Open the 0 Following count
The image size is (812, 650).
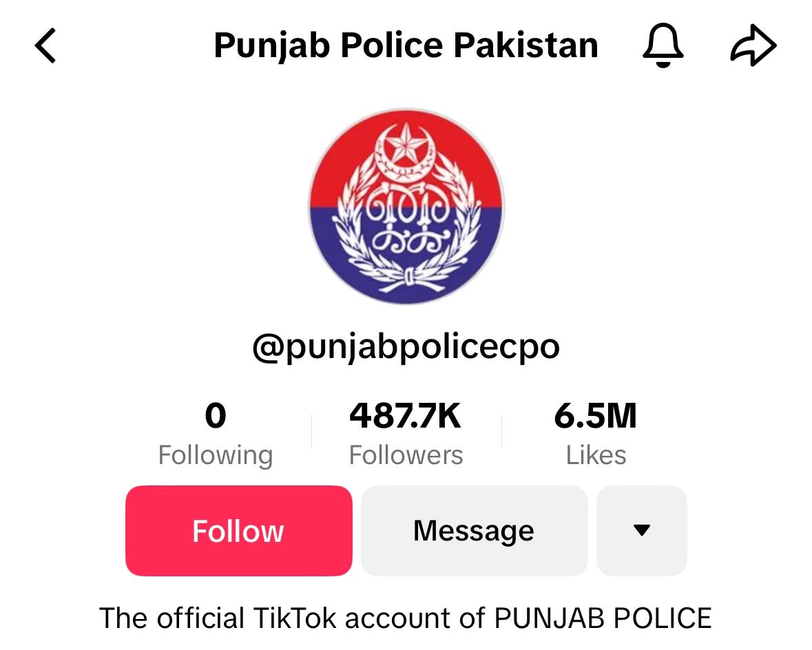216,416
